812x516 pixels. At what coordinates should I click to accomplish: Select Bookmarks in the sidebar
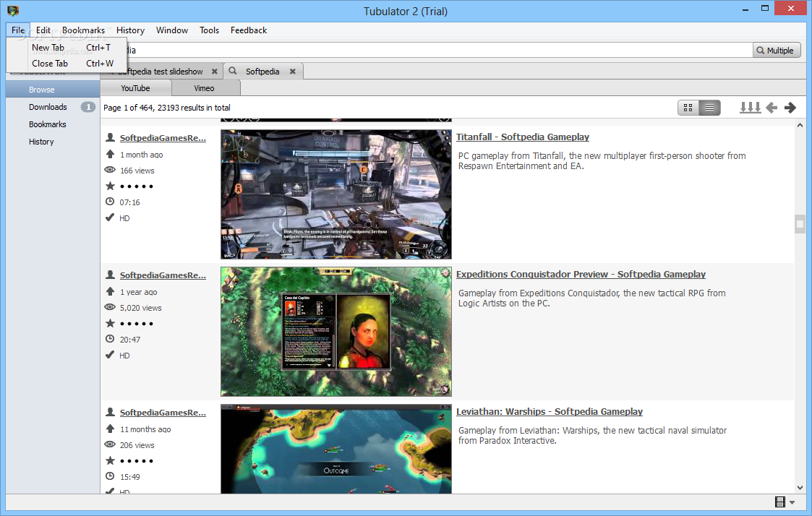[x=53, y=124]
